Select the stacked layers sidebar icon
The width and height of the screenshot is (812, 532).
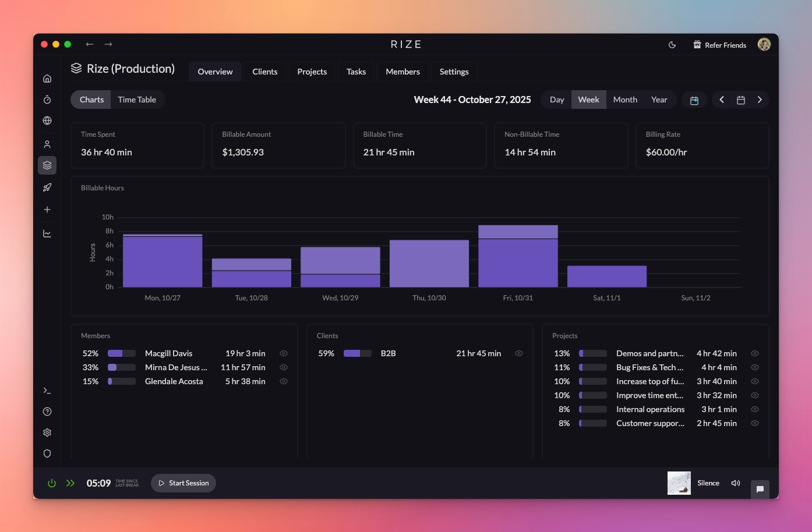pyautogui.click(x=47, y=165)
